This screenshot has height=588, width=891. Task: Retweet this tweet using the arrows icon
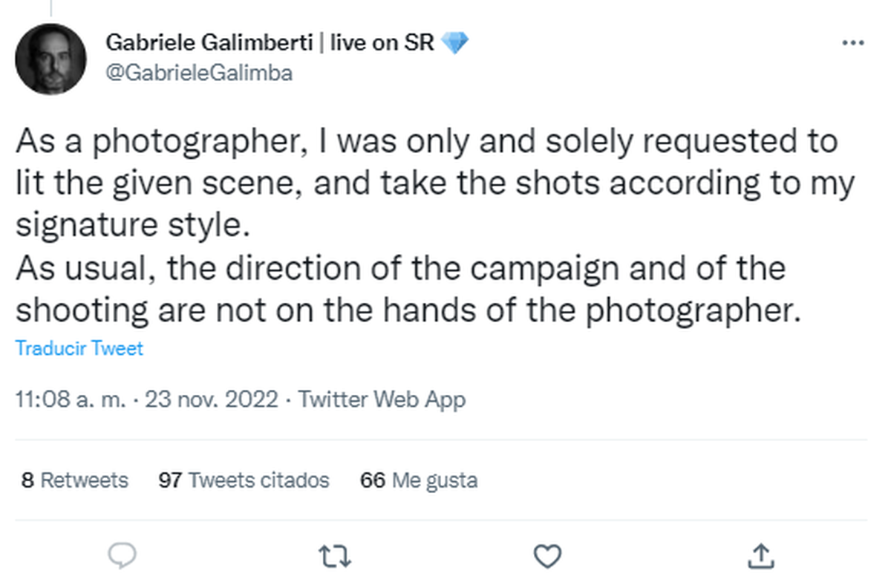(x=333, y=555)
